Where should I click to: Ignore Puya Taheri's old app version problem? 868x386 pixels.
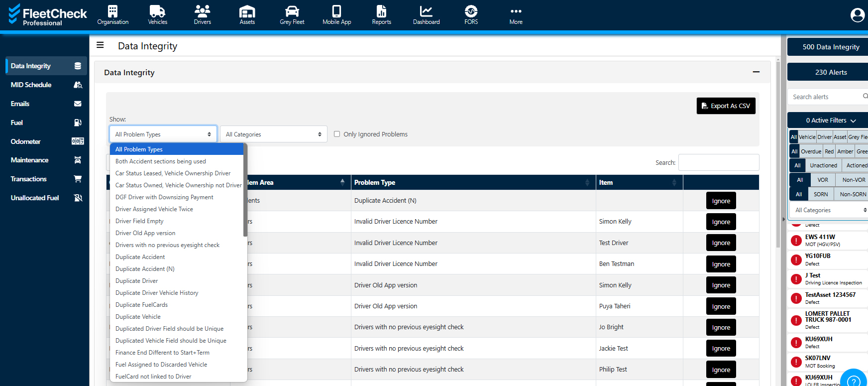coord(721,306)
